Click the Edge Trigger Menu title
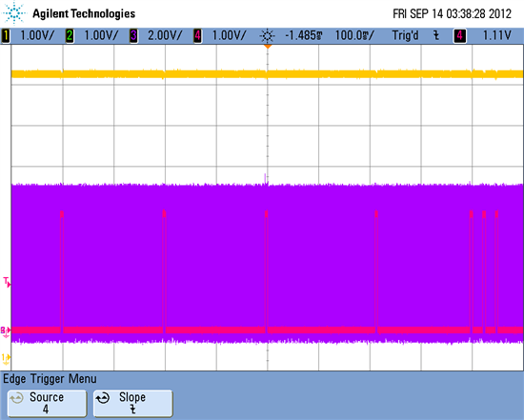 pyautogui.click(x=50, y=379)
